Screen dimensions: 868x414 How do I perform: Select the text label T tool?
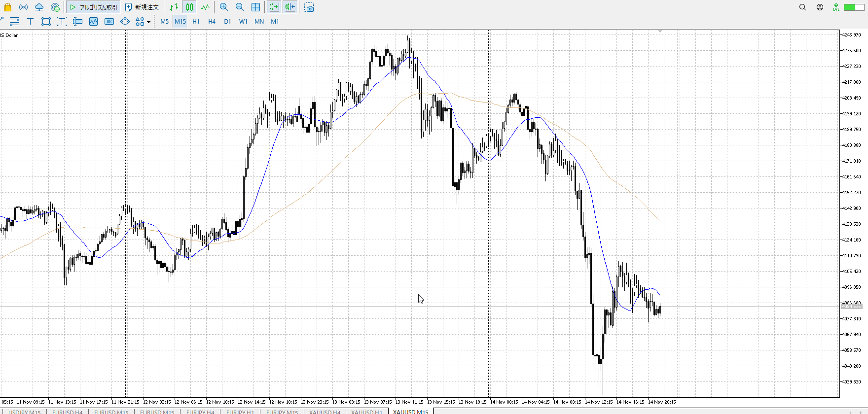point(30,21)
